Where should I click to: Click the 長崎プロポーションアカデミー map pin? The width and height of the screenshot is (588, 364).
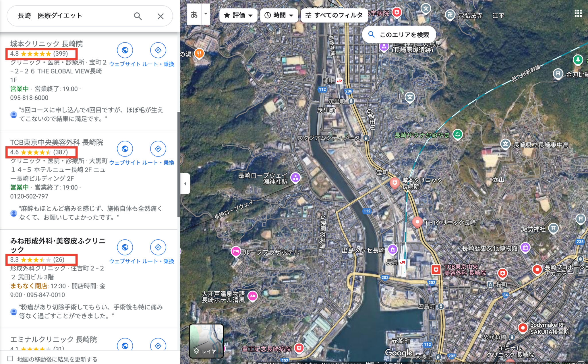tap(537, 270)
